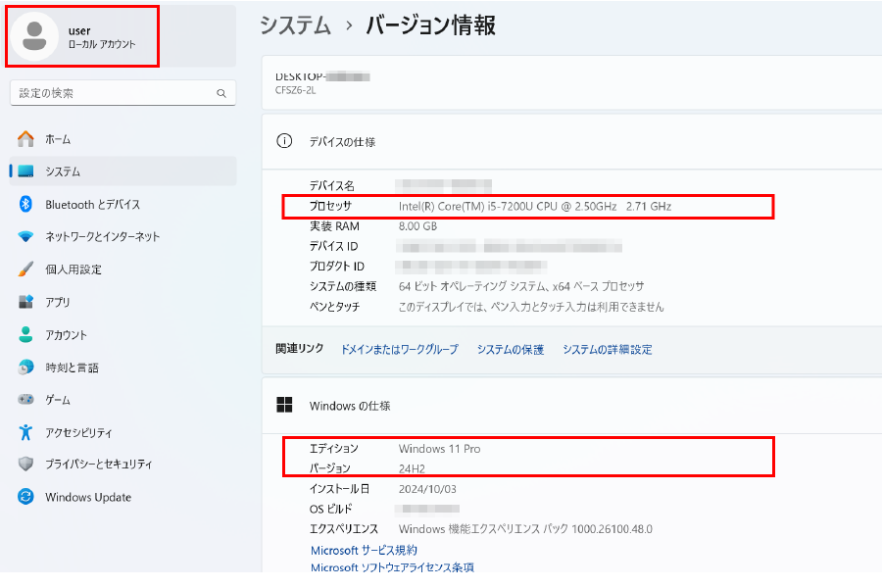This screenshot has width=882, height=588.
Task: Open Microsoft ソフトウェアライセンス条項 link
Action: (392, 567)
